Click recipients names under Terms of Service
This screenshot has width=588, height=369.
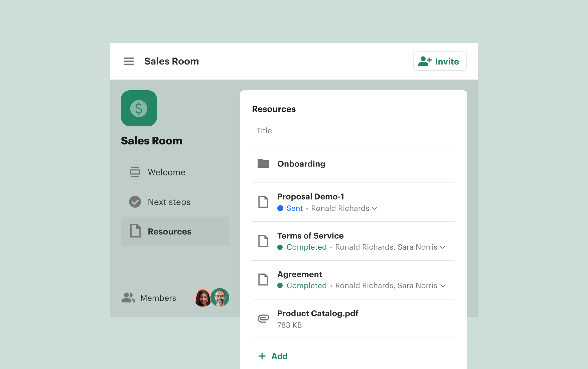[386, 247]
